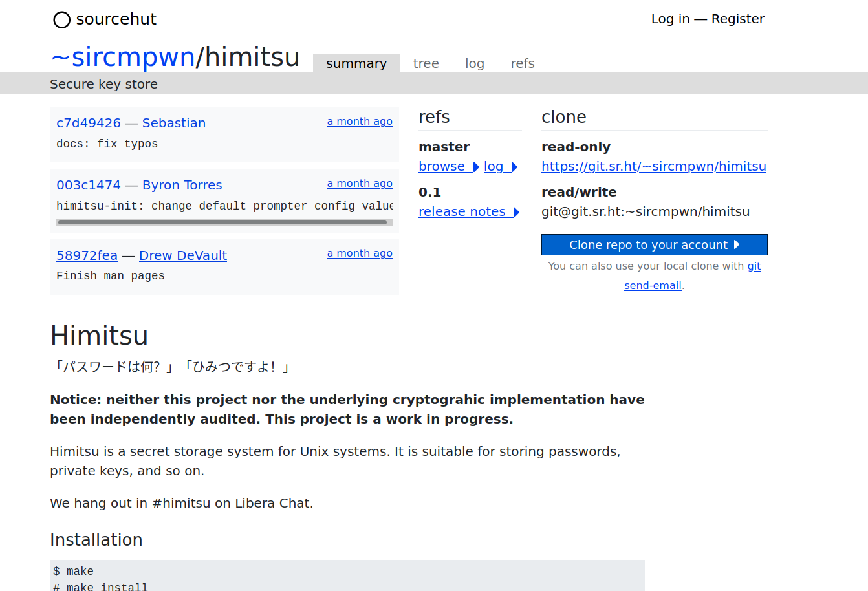Click the 'read-only' label

click(576, 147)
